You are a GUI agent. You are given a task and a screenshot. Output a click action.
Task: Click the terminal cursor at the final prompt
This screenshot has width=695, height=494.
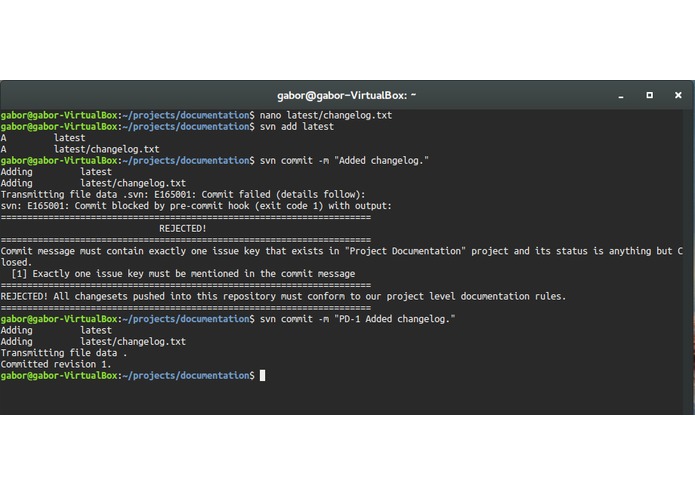262,376
